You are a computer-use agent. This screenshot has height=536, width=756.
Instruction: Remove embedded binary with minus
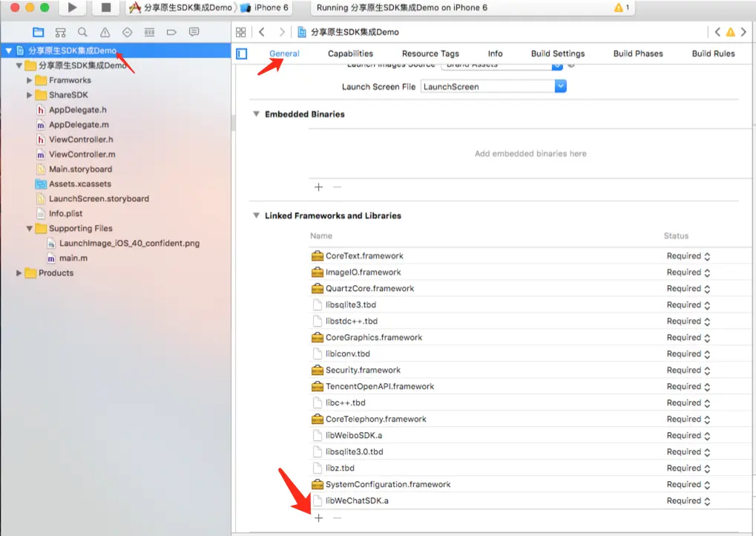click(x=337, y=187)
